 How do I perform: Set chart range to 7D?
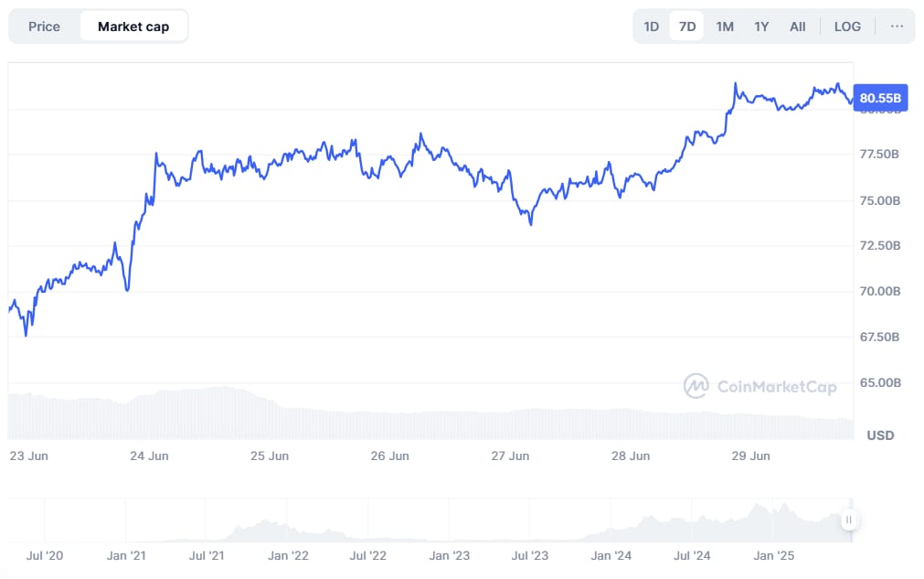[x=687, y=27]
